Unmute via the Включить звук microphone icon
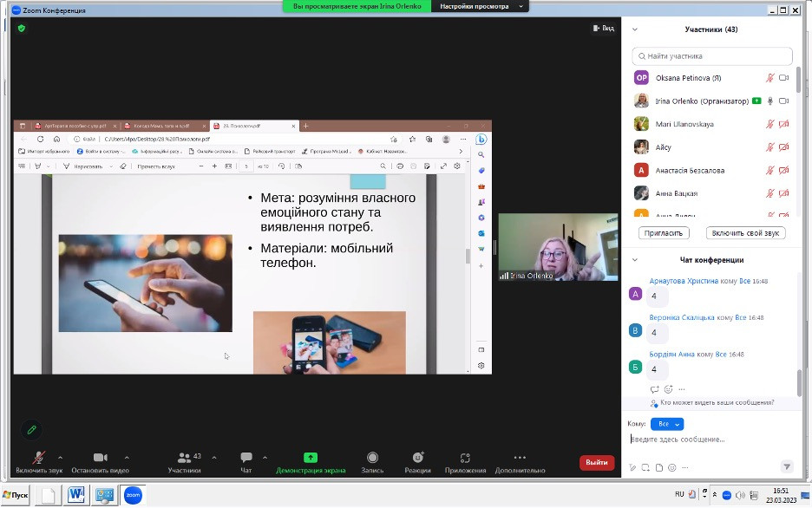812x508 pixels. [x=38, y=458]
